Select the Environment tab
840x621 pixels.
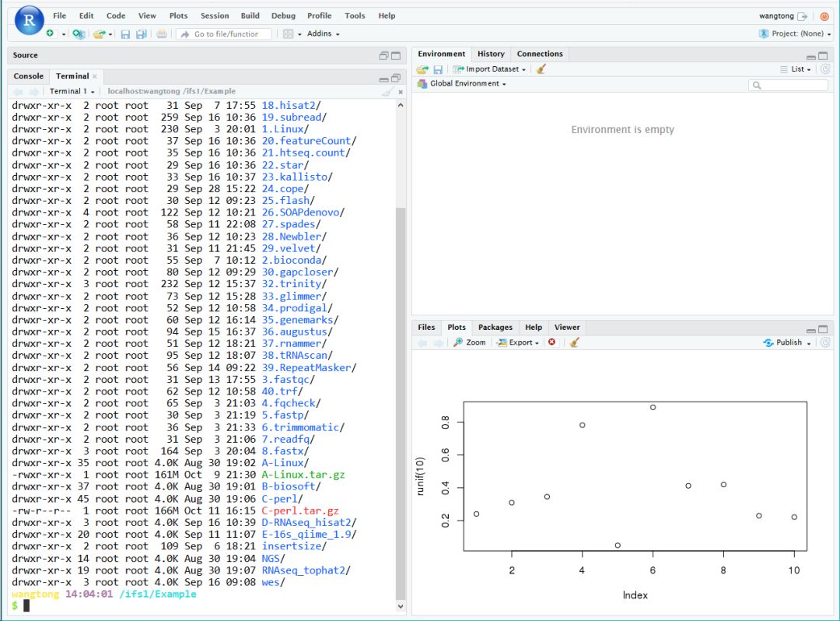click(442, 54)
